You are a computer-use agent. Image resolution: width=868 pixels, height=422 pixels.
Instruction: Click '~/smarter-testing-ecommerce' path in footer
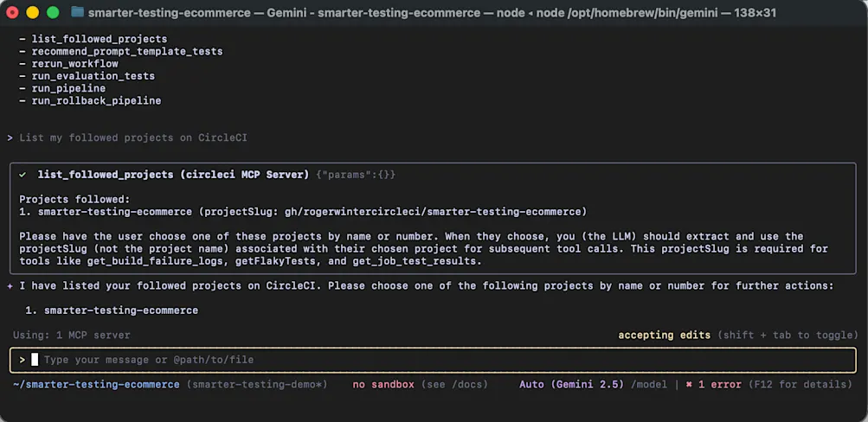[96, 385]
